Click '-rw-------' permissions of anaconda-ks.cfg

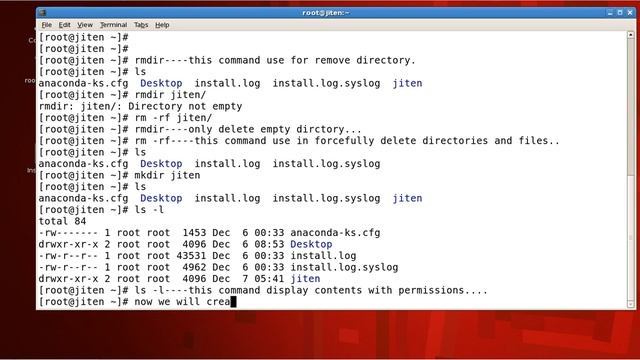pos(68,233)
